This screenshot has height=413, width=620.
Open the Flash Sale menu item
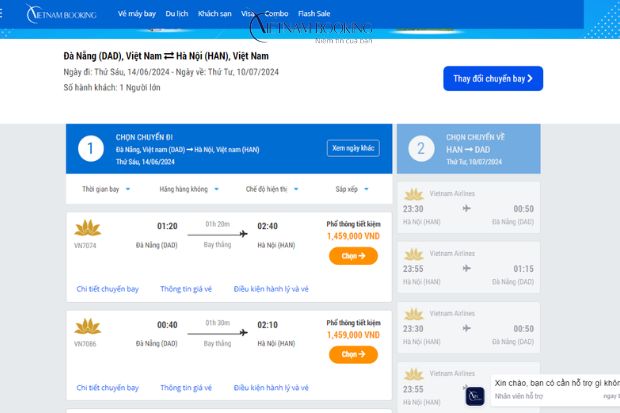(314, 13)
